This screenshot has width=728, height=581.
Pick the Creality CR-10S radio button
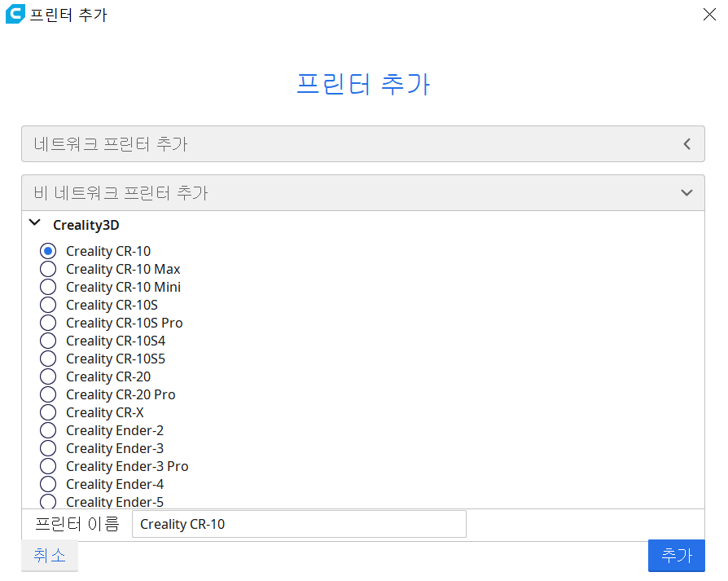[x=48, y=305]
